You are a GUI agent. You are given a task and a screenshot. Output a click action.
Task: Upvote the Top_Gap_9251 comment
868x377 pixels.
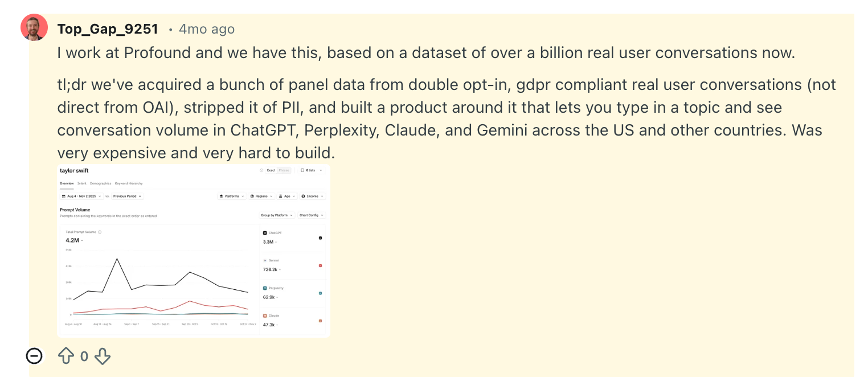[67, 356]
